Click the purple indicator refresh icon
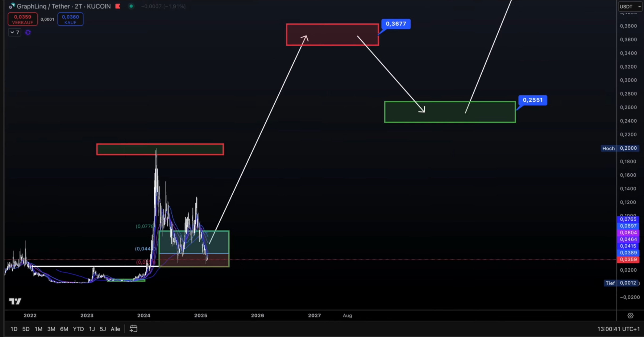 coord(28,32)
